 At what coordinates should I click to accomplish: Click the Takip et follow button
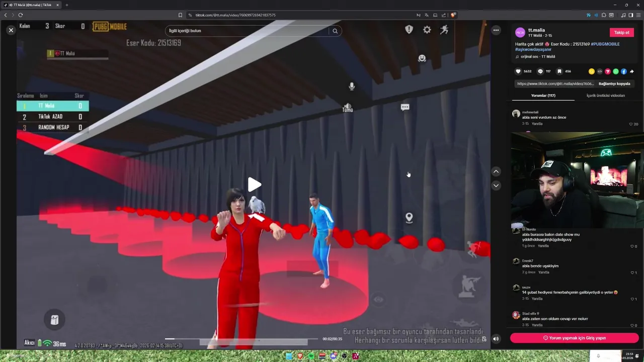pos(621,32)
